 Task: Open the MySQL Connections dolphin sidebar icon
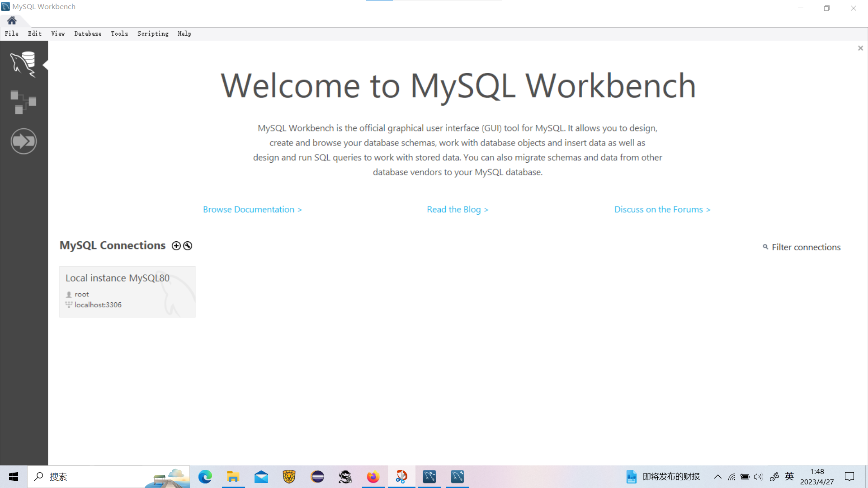point(23,64)
